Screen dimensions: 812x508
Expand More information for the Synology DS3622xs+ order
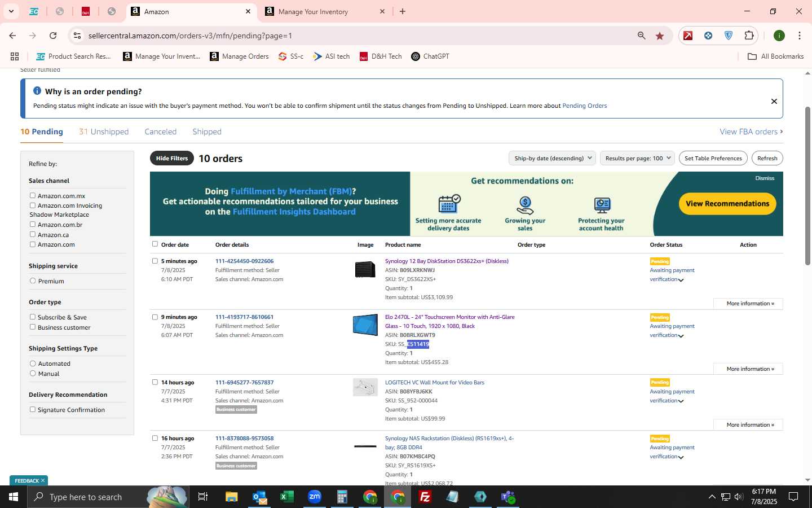(749, 304)
